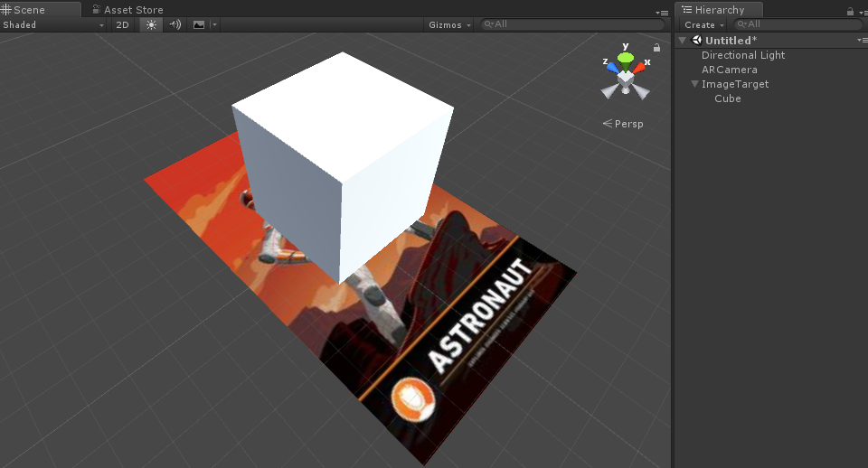Toggle scene effects image icon

point(199,24)
